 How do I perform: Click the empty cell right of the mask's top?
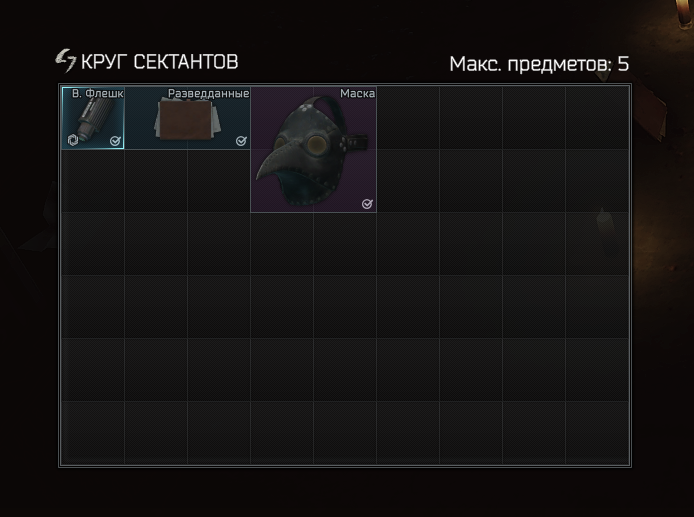click(408, 118)
